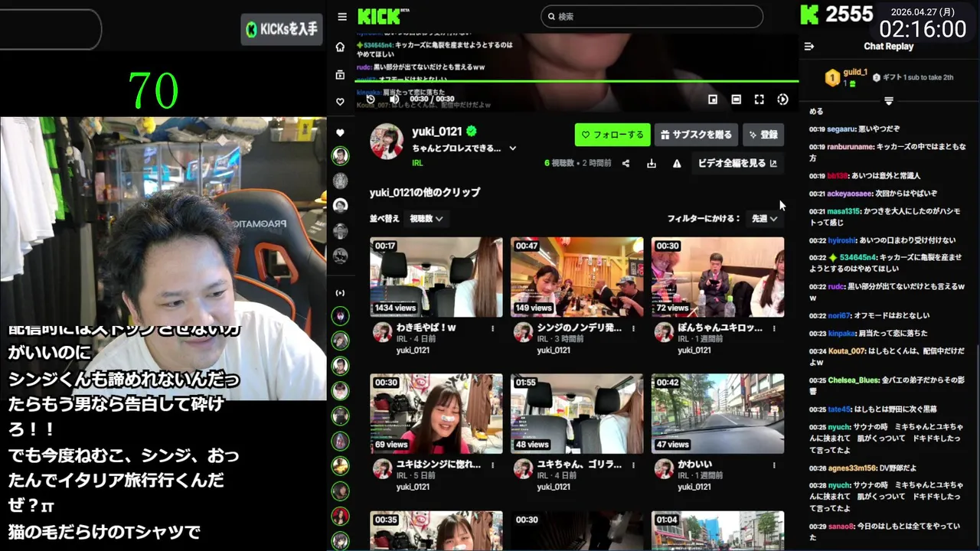Click the 登録 subscribe button

tap(763, 135)
